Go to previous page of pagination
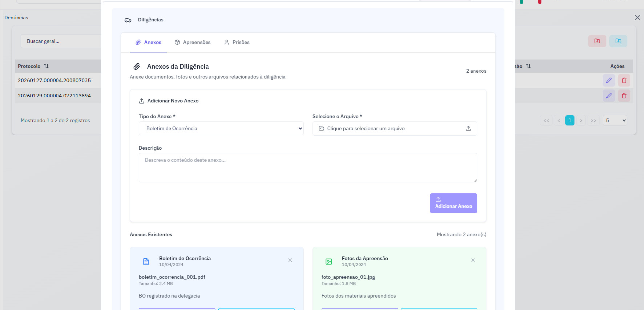 (x=558, y=121)
